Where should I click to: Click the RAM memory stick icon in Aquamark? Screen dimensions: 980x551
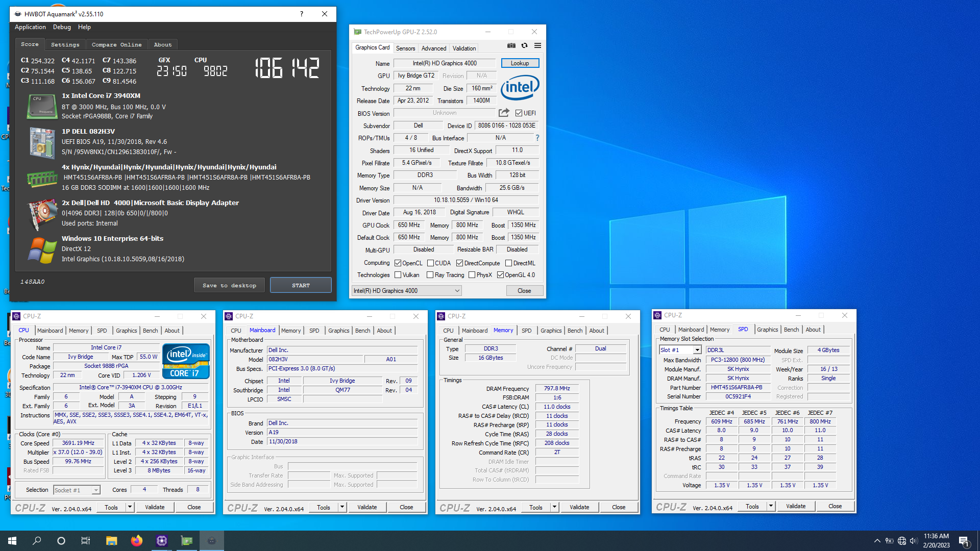(x=42, y=179)
